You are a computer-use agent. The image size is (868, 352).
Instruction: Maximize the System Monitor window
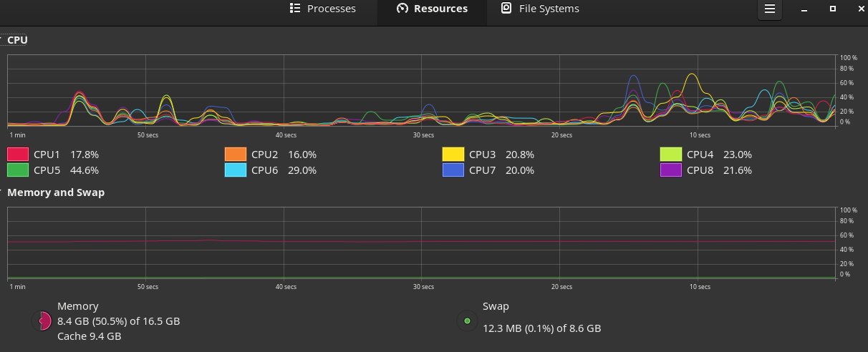coord(832,9)
